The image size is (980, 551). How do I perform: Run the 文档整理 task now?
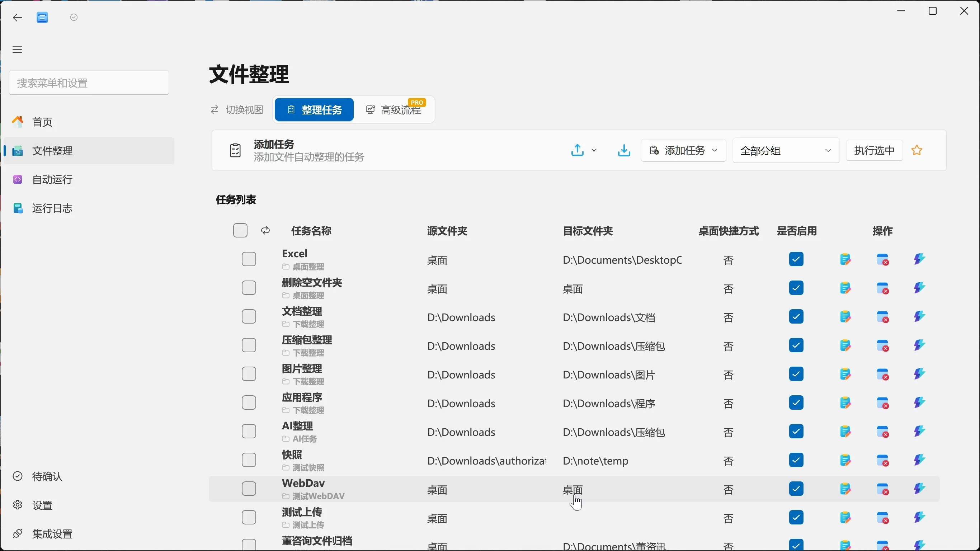click(919, 317)
